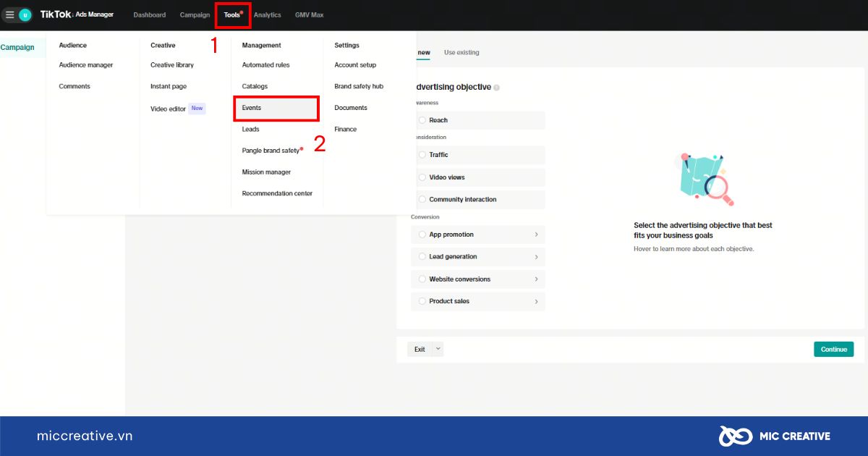Image resolution: width=868 pixels, height=456 pixels.
Task: Open Brand safety hub
Action: click(x=359, y=86)
